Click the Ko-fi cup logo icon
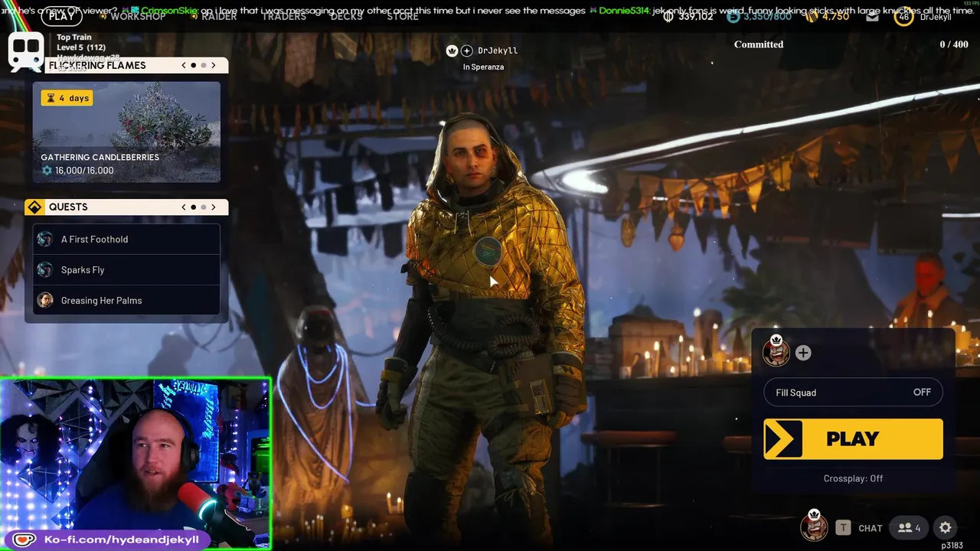 coord(23,540)
